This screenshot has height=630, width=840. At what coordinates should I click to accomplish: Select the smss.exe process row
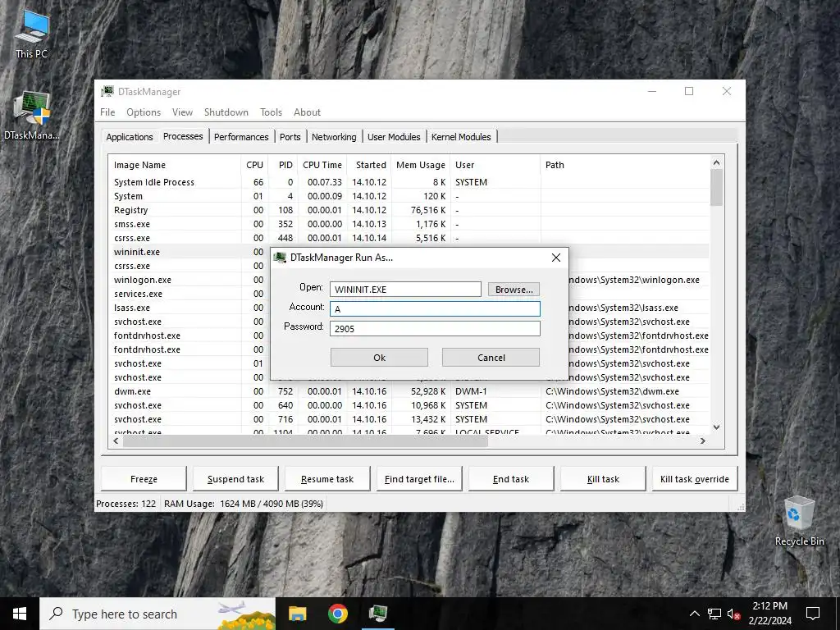409,224
